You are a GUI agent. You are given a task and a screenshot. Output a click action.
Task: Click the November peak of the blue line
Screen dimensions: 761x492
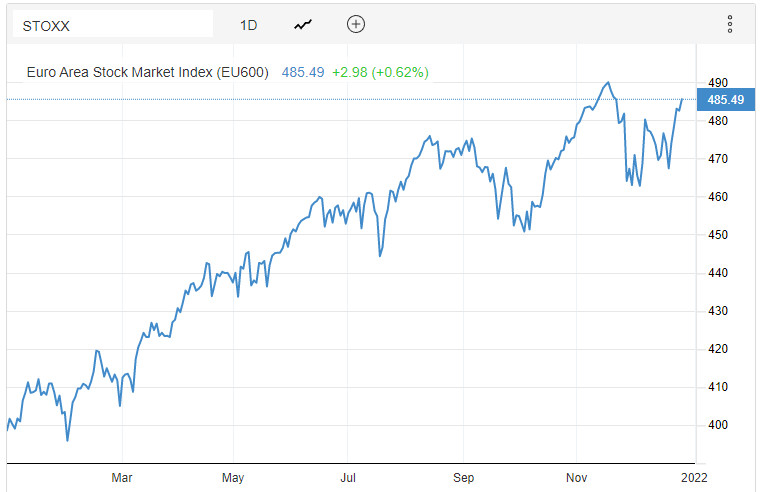607,82
